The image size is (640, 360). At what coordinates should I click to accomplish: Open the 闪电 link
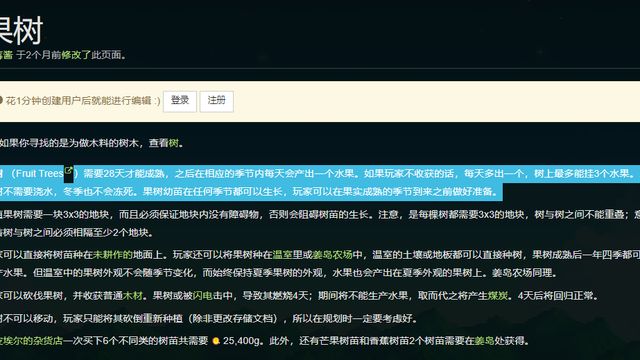pyautogui.click(x=202, y=296)
